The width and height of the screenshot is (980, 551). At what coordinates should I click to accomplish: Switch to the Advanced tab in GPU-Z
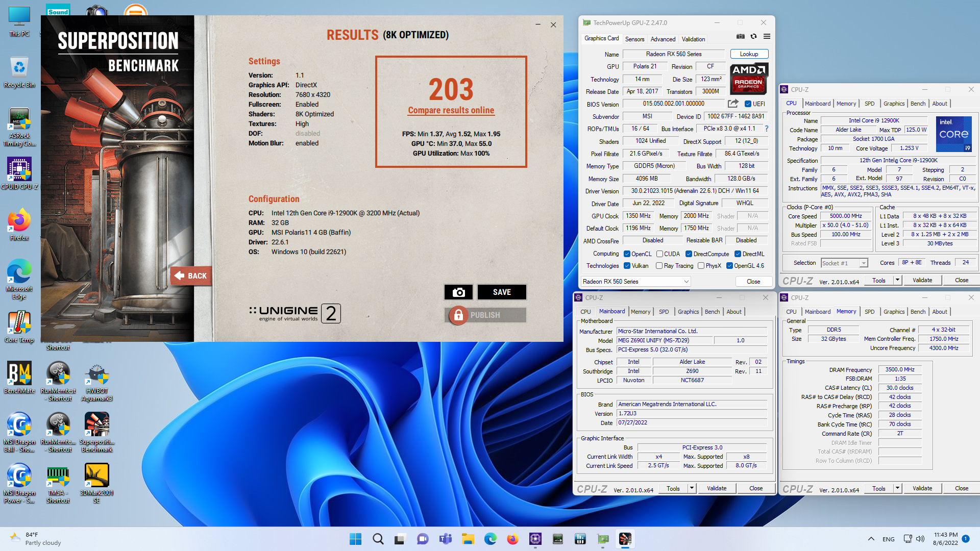coord(663,39)
